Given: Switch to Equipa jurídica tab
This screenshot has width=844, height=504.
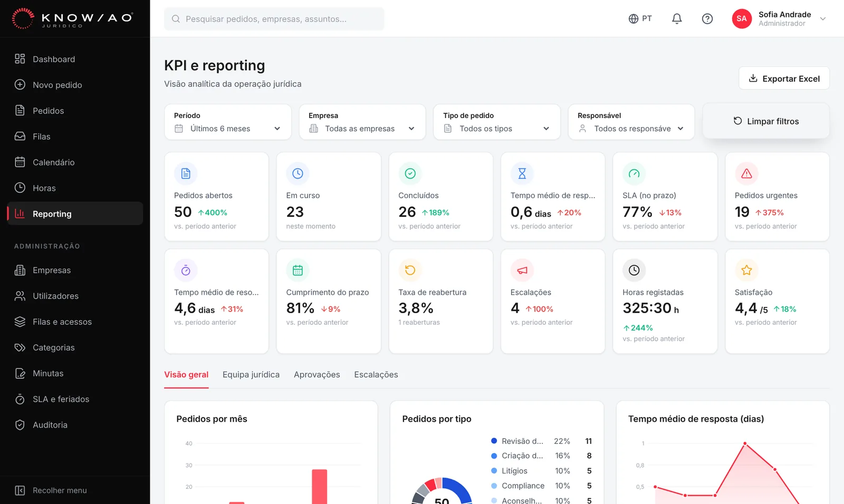Looking at the screenshot, I should click(x=251, y=375).
